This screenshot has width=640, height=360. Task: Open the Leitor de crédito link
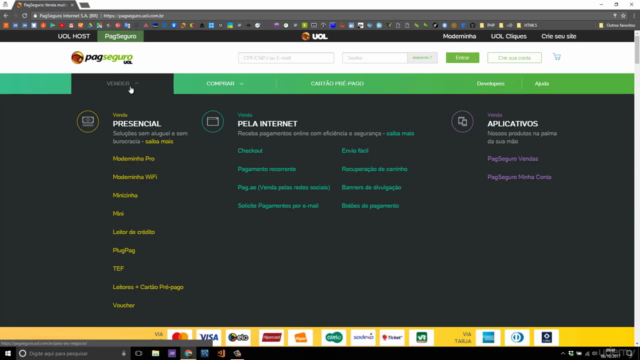[x=134, y=232]
